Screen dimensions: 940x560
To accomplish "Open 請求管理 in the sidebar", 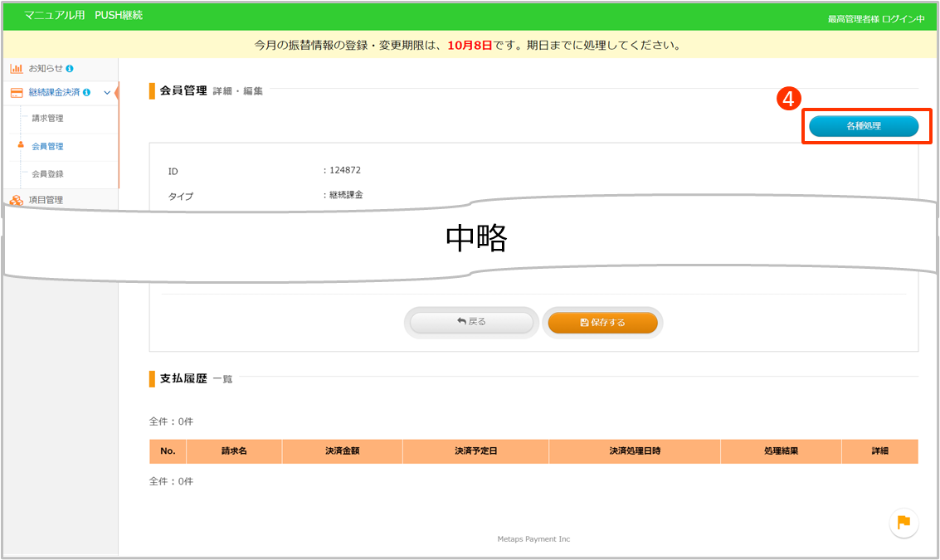I will [47, 119].
